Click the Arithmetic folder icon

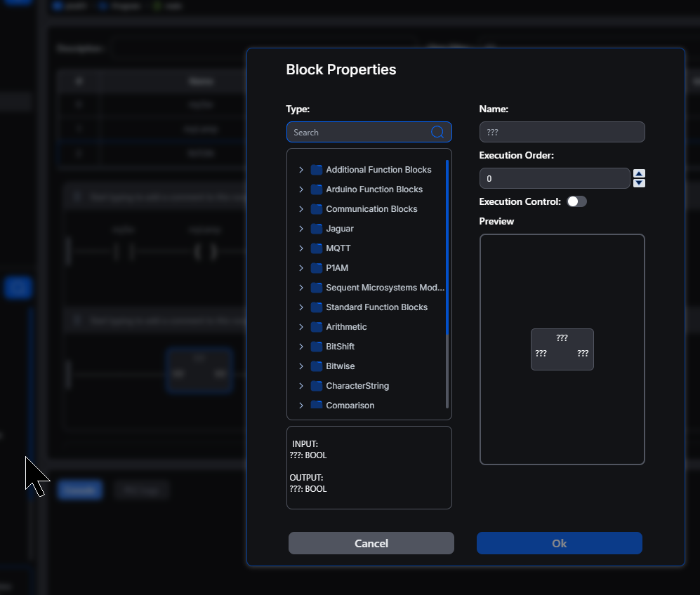[x=317, y=327]
